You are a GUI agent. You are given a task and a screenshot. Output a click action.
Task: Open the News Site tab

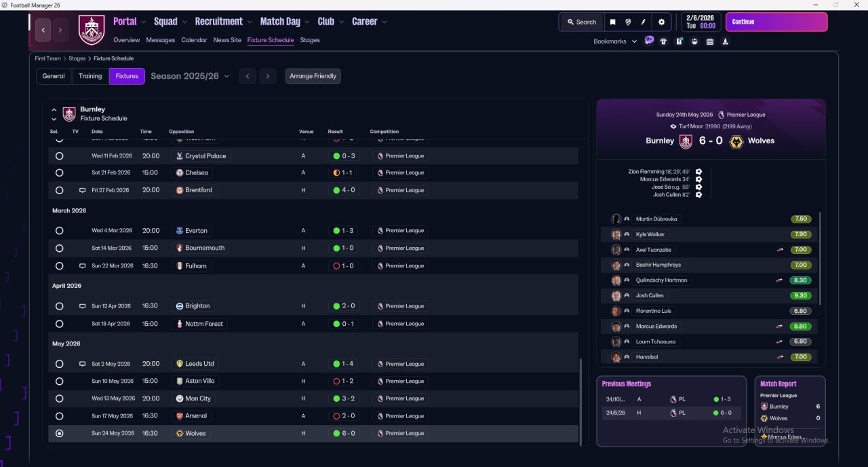tap(227, 40)
